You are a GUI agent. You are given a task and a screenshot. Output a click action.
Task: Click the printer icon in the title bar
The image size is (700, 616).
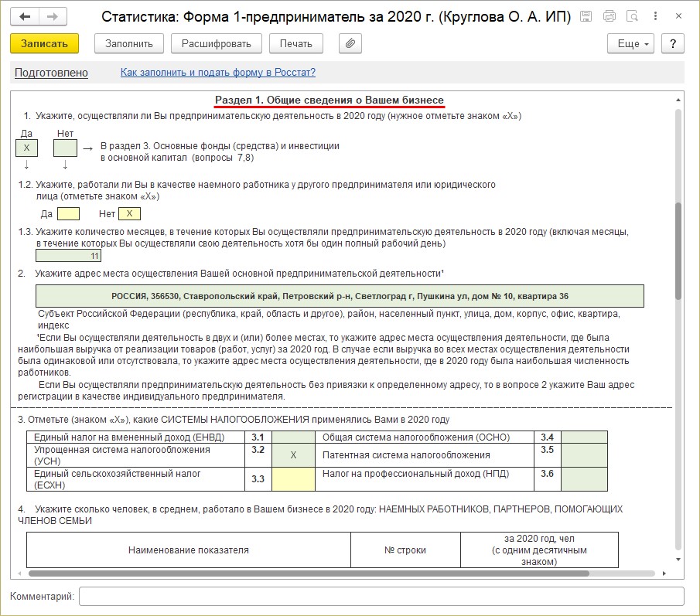pos(609,16)
